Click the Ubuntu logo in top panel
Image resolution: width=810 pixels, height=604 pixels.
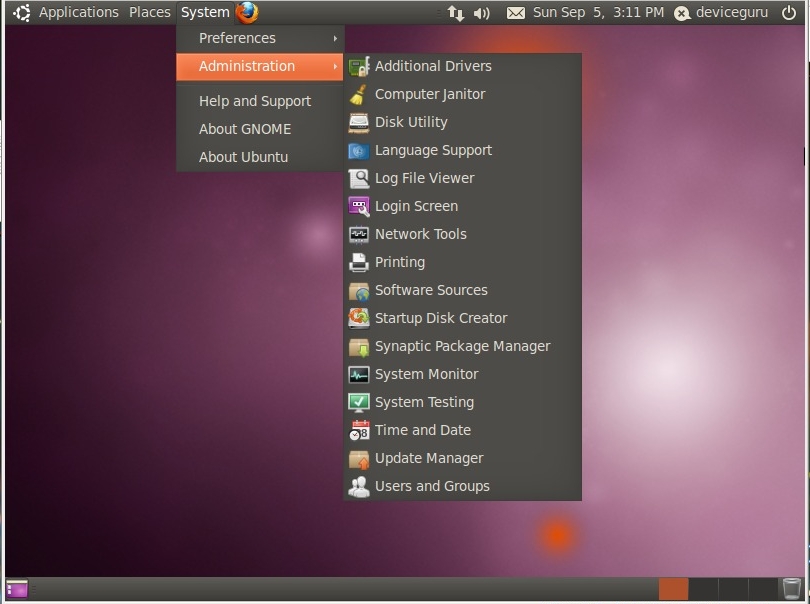click(x=22, y=12)
